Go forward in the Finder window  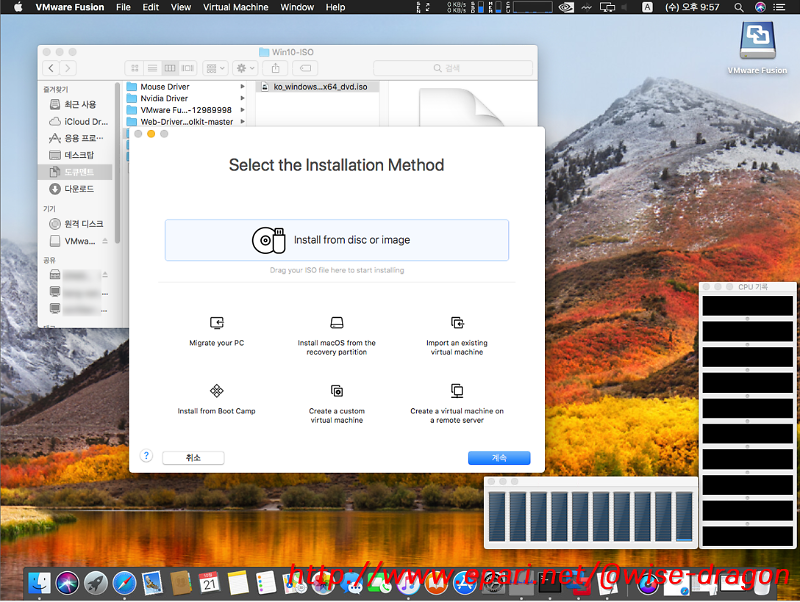(x=68, y=68)
